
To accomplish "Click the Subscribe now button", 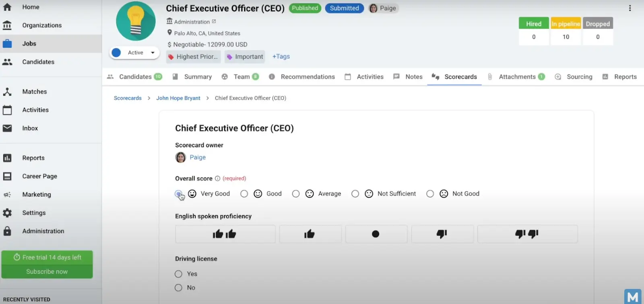I will pos(47,271).
